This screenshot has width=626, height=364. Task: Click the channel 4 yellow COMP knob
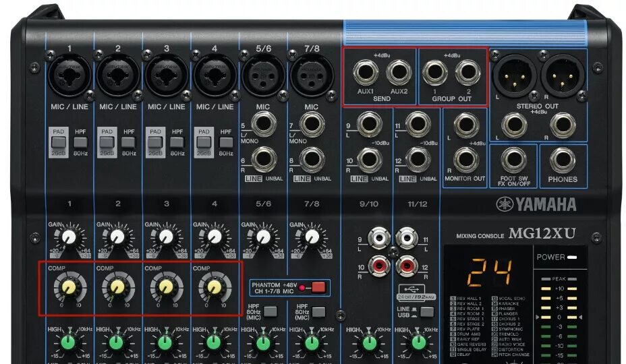point(215,287)
